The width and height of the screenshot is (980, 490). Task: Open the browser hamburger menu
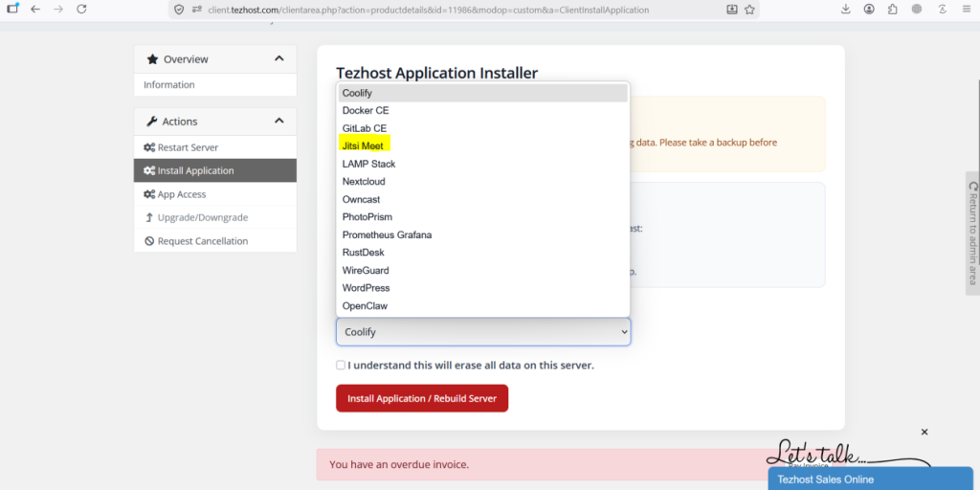coord(967,10)
